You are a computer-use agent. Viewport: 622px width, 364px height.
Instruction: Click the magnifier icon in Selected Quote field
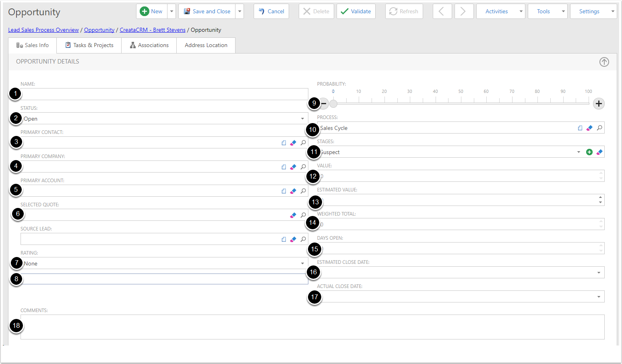pos(303,215)
